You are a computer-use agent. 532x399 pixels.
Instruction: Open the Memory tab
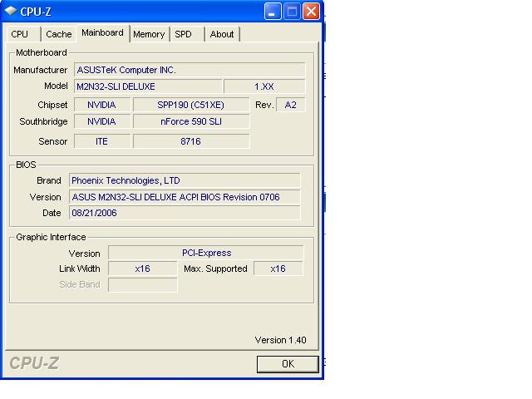point(149,34)
